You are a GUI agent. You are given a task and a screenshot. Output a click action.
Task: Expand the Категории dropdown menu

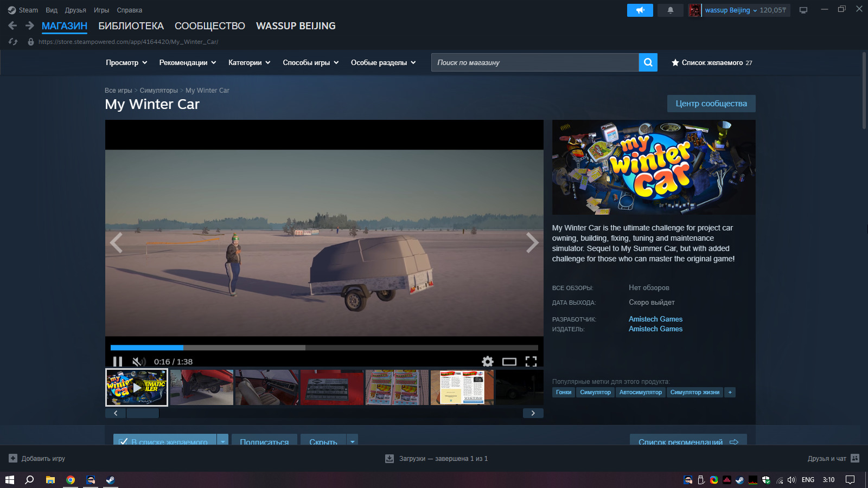tap(250, 62)
